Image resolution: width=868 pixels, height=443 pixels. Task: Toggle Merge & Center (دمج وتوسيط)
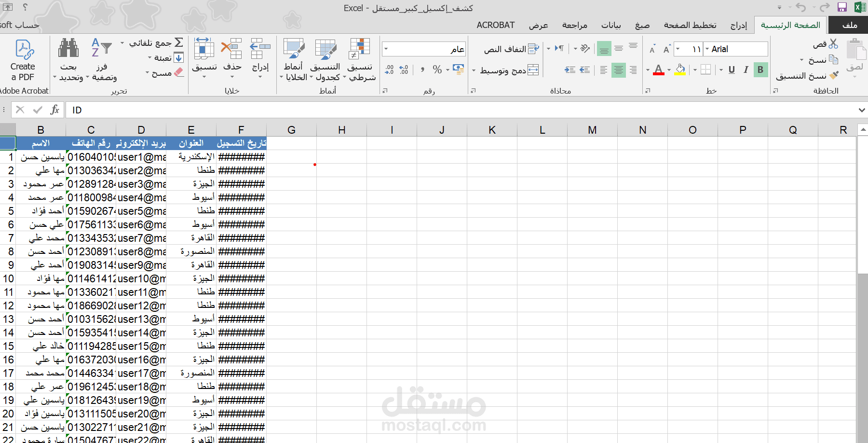509,70
